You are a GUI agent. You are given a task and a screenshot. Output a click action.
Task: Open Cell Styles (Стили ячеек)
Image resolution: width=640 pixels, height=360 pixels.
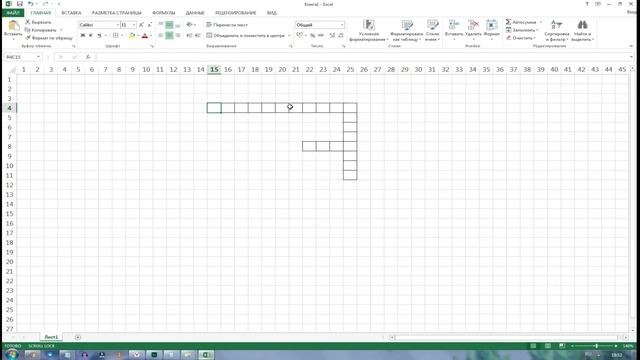(432, 31)
